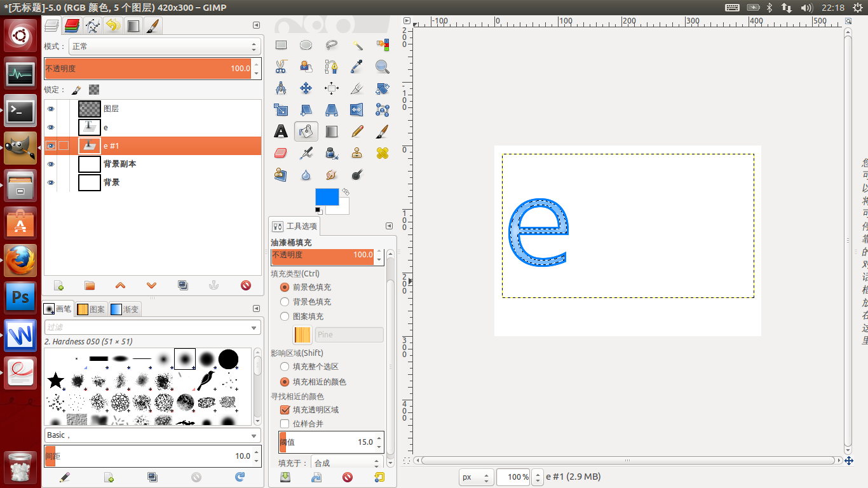Select the Text tool

coord(281,132)
